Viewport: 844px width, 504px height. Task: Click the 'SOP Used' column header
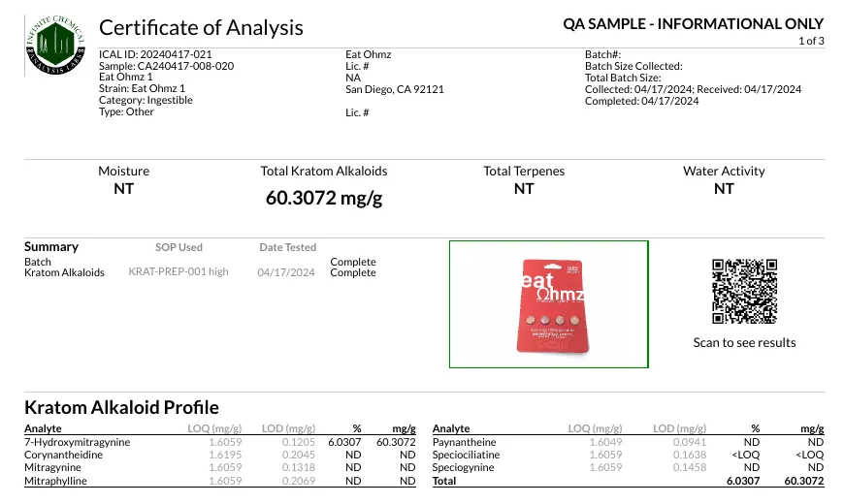[x=179, y=247]
